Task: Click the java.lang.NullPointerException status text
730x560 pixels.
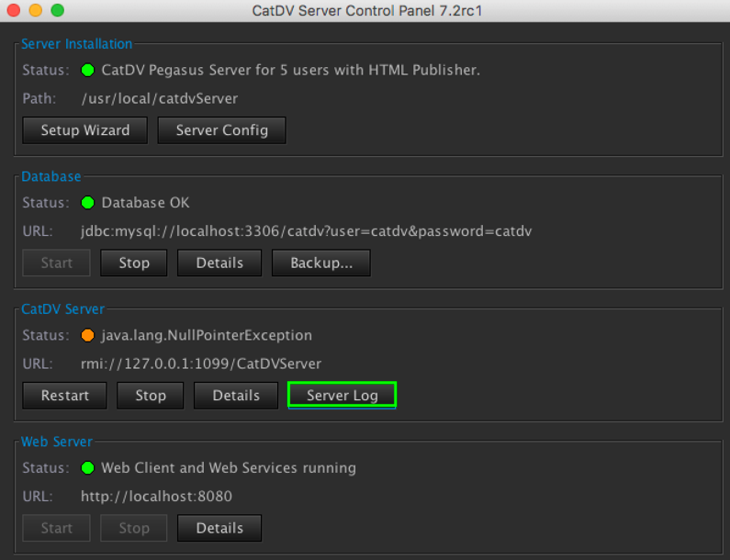Action: point(207,336)
